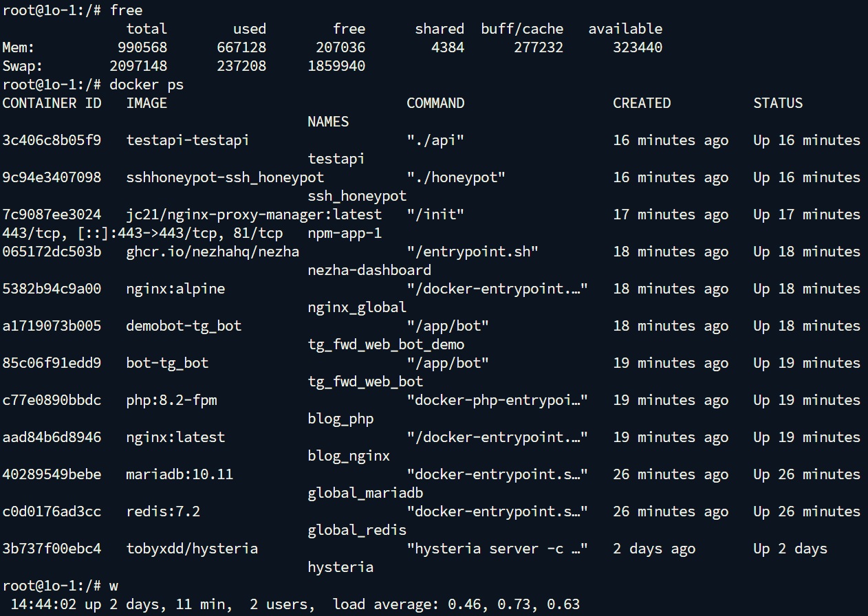Click the global_redis container name
This screenshot has width=868, height=616.
(x=357, y=530)
